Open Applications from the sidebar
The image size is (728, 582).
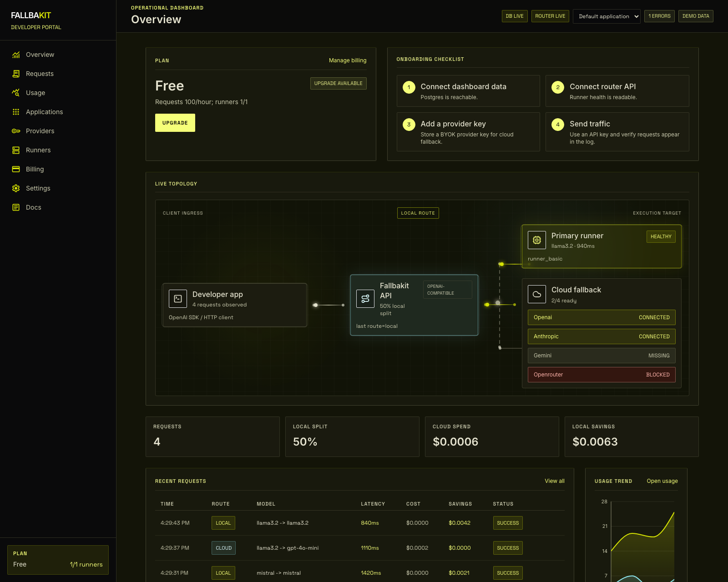point(58,112)
